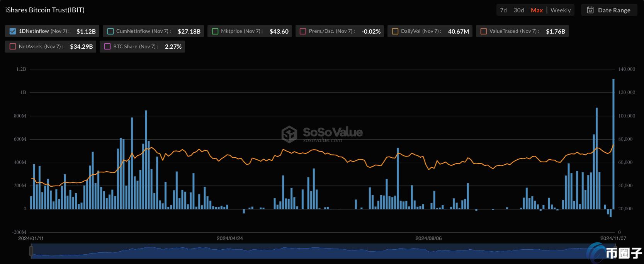Viewport: 644px width, 264px height.
Task: Click the left handle of range slider
Action: 31,251
